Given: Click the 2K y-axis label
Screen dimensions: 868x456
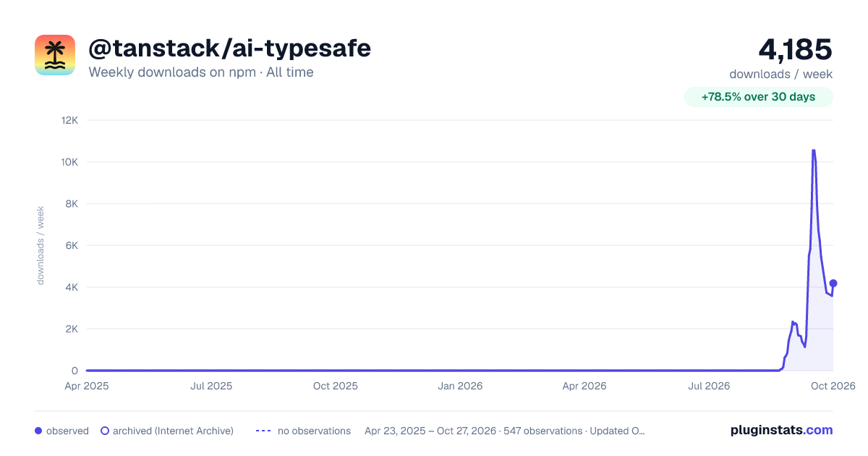Looking at the screenshot, I should tap(72, 329).
